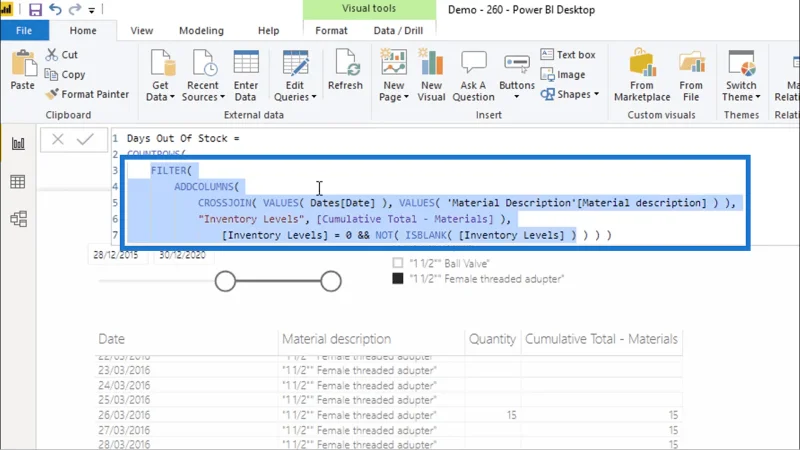The image size is (800, 450).
Task: Insert an Image
Action: pyautogui.click(x=563, y=74)
